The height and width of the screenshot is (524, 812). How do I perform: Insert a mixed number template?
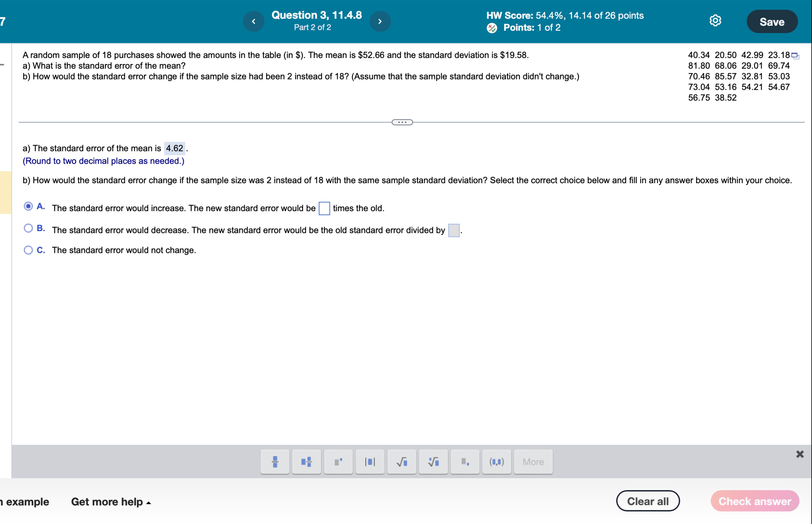[x=306, y=462]
